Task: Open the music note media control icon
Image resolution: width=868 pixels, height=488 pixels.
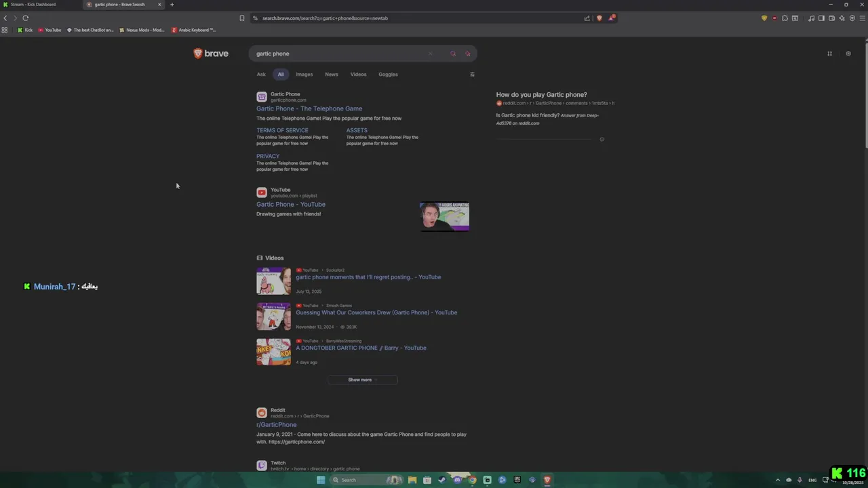Action: tap(811, 18)
